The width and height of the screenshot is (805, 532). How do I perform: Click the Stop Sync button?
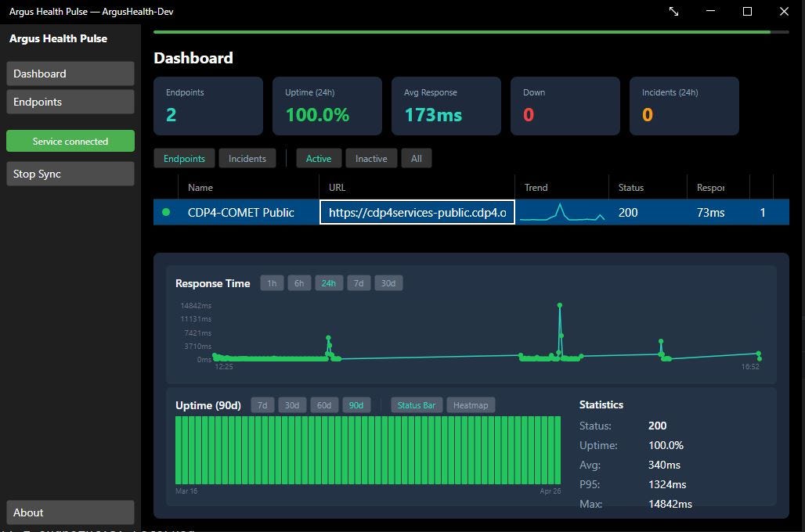click(x=70, y=174)
